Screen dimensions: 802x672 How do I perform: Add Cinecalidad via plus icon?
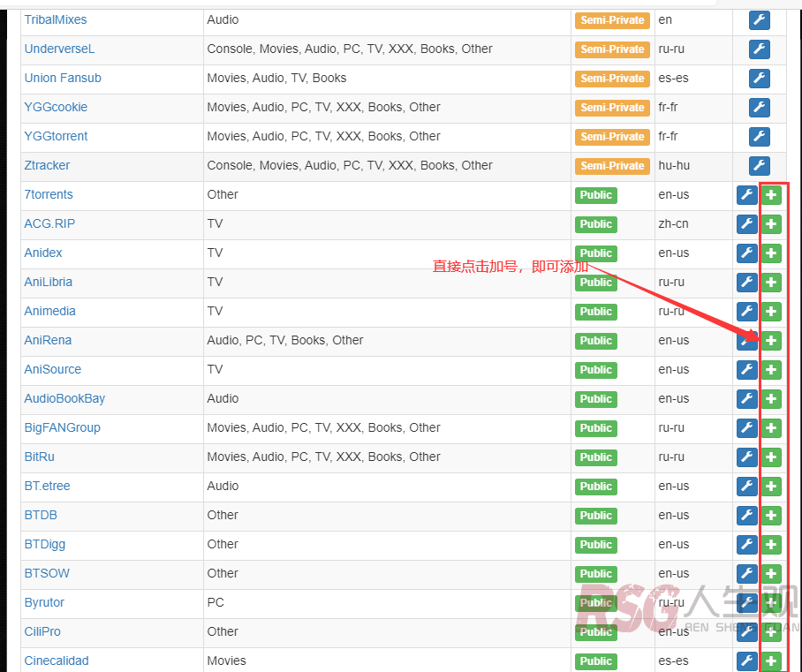771,661
